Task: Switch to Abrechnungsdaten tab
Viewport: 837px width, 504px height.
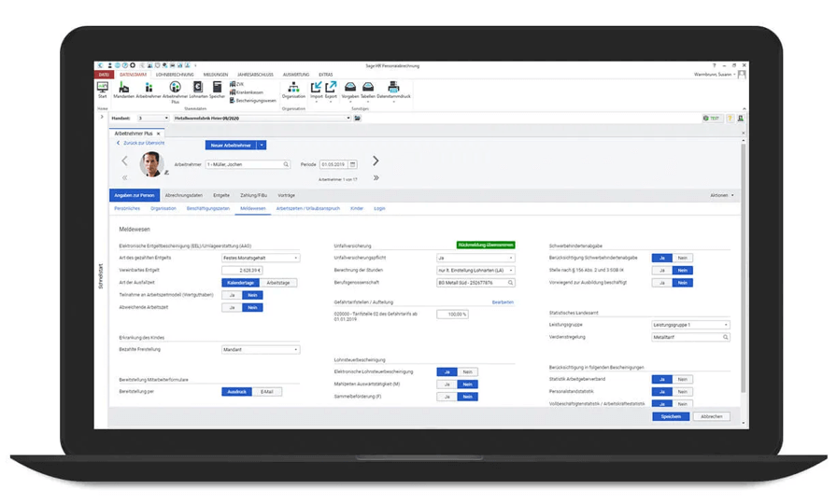Action: tap(184, 195)
